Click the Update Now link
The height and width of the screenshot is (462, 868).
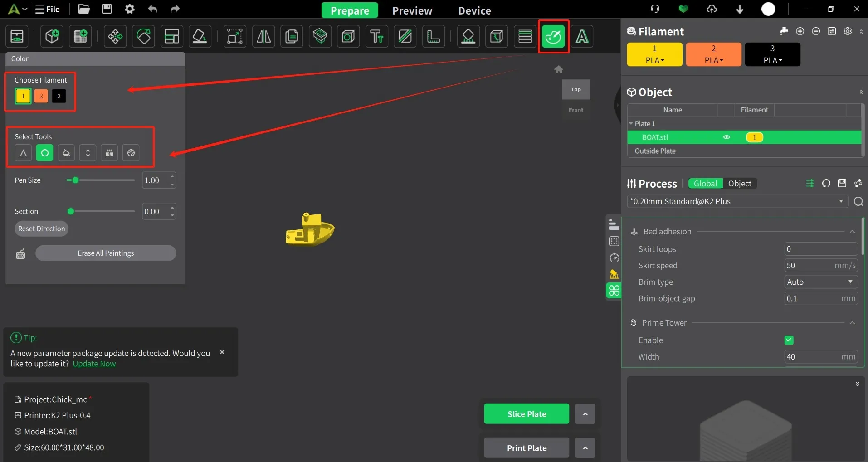pos(94,364)
